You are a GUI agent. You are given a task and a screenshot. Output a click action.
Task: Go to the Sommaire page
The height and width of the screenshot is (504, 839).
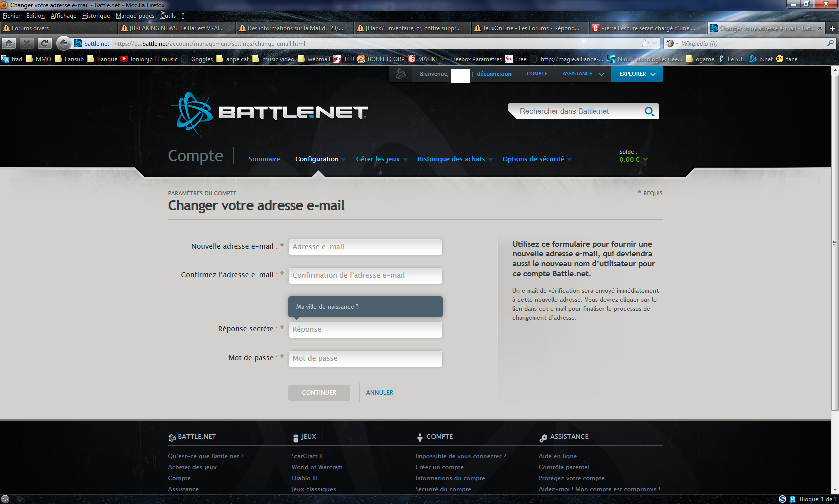(264, 159)
